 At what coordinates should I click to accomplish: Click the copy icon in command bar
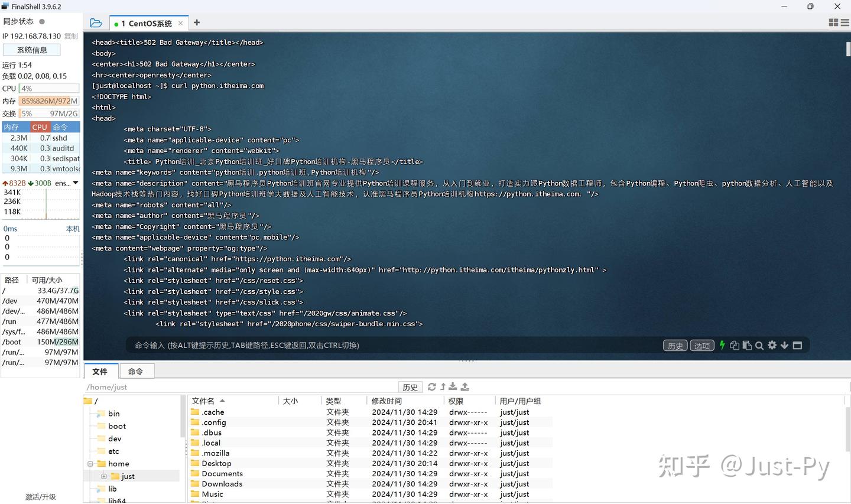(x=735, y=345)
